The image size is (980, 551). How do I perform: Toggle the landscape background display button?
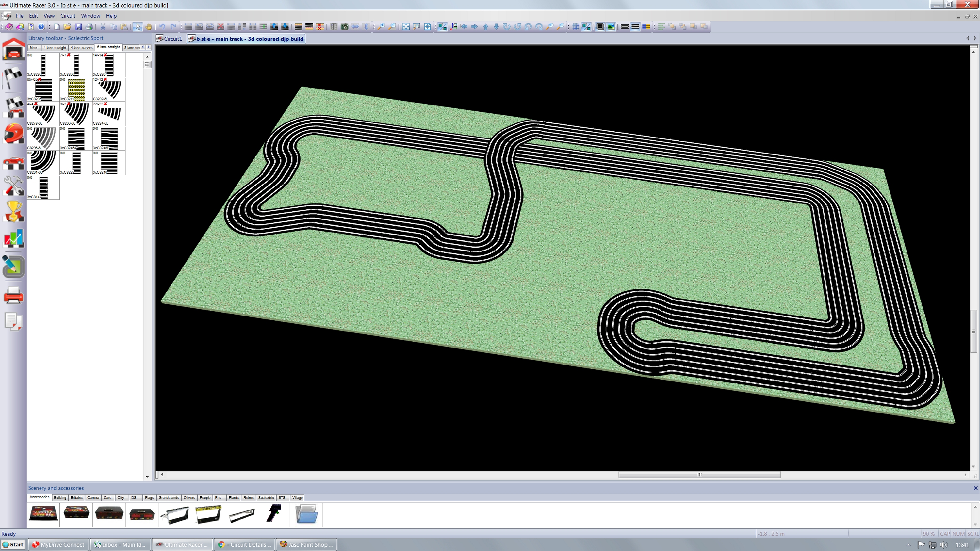click(611, 26)
